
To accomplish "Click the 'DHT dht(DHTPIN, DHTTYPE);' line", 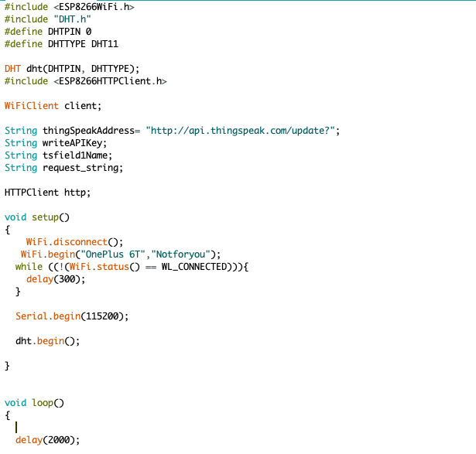I will point(72,69).
